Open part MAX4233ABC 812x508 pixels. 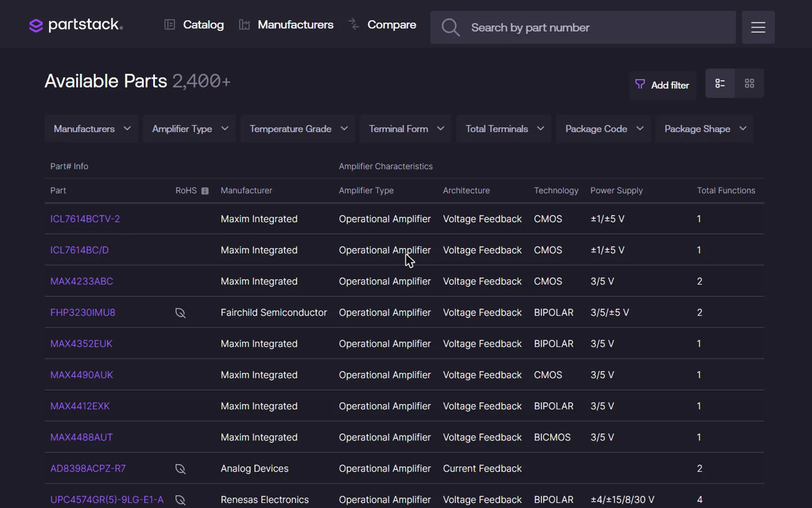coord(82,281)
